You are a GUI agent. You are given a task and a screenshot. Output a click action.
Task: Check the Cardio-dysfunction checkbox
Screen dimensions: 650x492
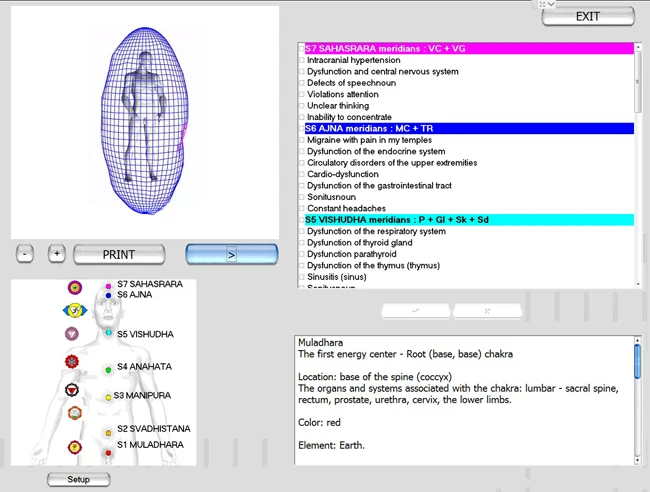[x=302, y=174]
